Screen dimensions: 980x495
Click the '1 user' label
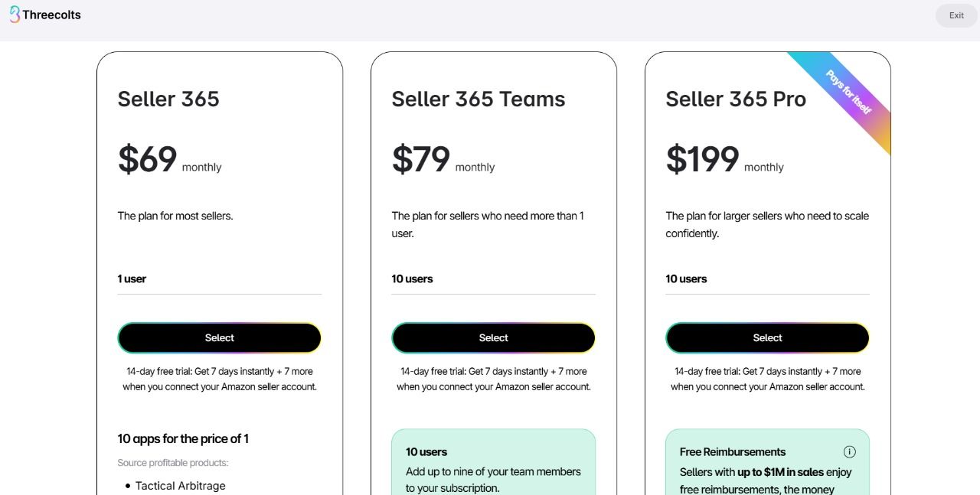(132, 278)
